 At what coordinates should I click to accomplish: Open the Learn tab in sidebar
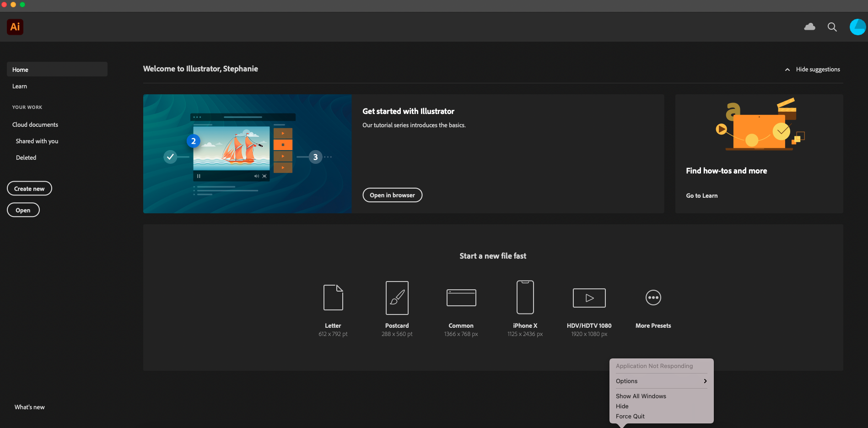[x=20, y=86]
